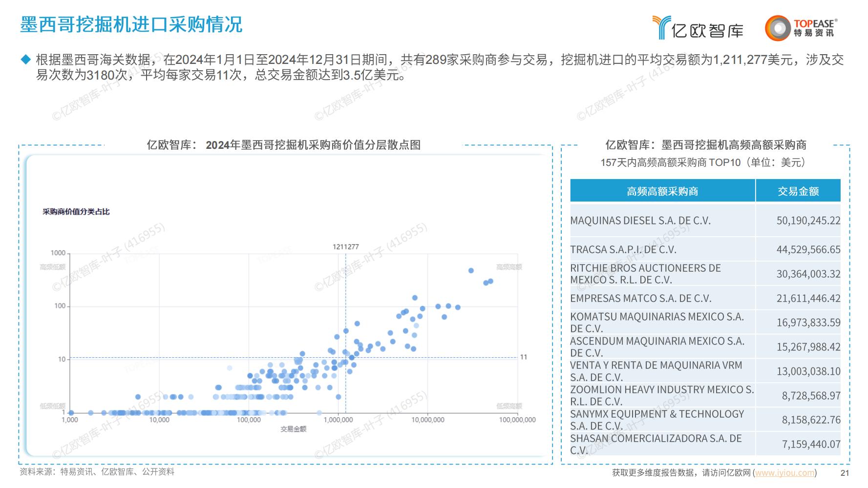Click the 亿欧智库 logo
Viewport: 868px width, 488px height.
click(698, 28)
